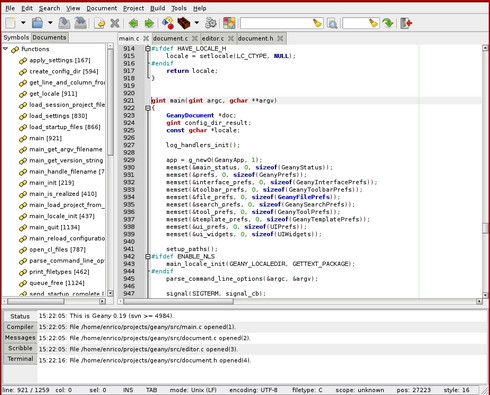Select create_config_dir [594] symbol

[64, 71]
